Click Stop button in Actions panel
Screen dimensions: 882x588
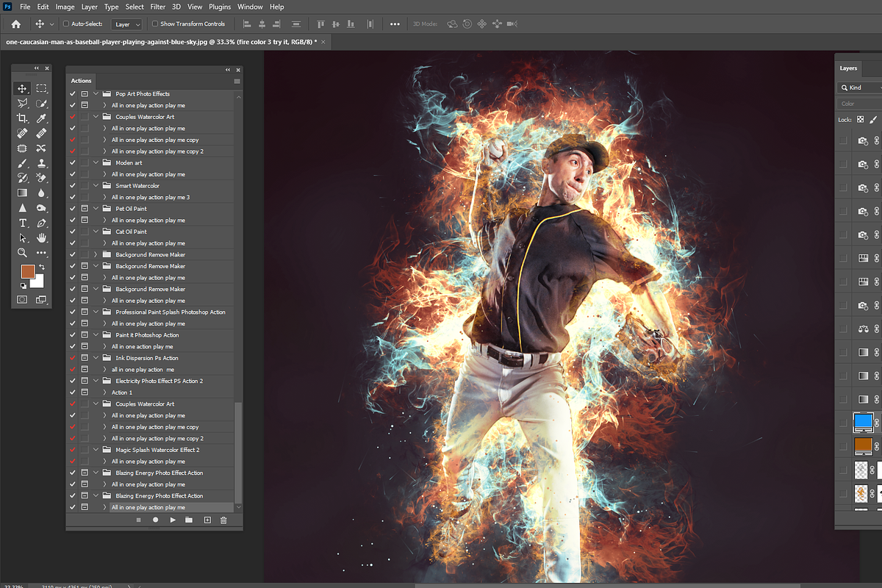tap(139, 520)
